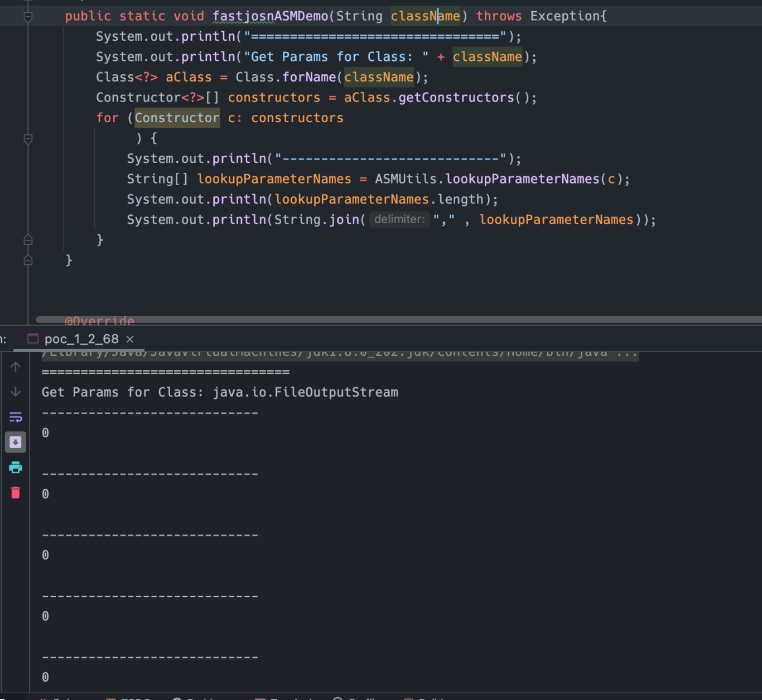This screenshot has width=762, height=700.
Task: Click the editor horizontal scrollbar
Action: (x=399, y=320)
